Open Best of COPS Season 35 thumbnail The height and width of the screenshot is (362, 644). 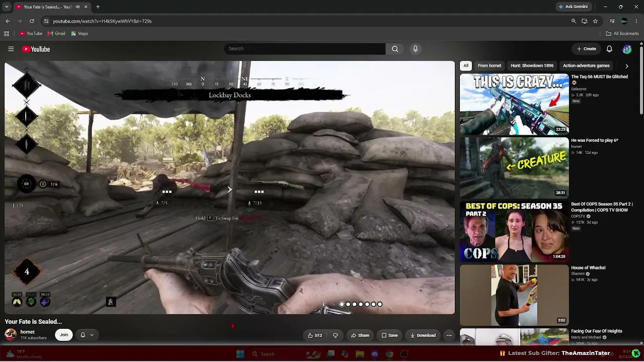(x=514, y=231)
